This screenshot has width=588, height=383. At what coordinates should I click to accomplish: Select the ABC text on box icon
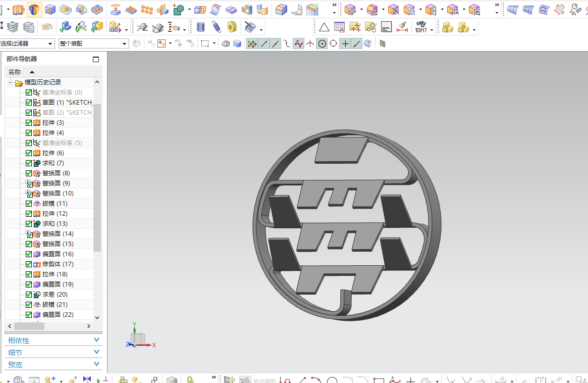click(x=115, y=27)
